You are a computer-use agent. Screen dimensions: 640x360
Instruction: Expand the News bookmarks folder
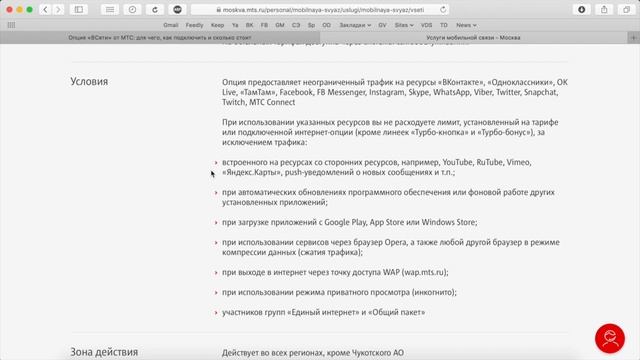466,25
